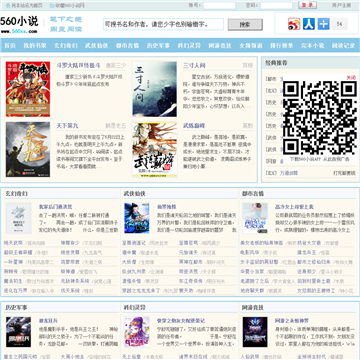
Task: Click the 玄幻奇幻 section heading
Action: pos(16,194)
